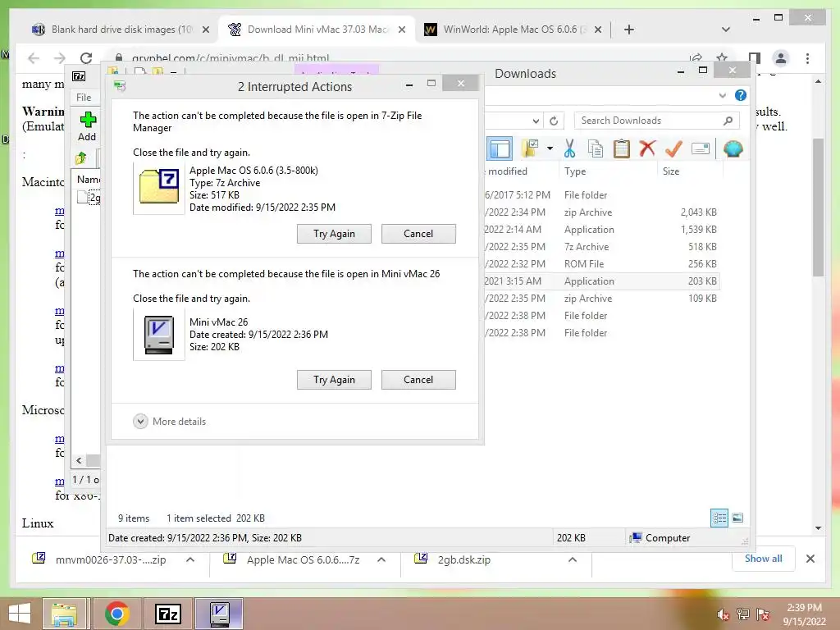Image resolution: width=840 pixels, height=630 pixels.
Task: Open options for 2gb.dsk.zip download
Action: click(x=572, y=559)
